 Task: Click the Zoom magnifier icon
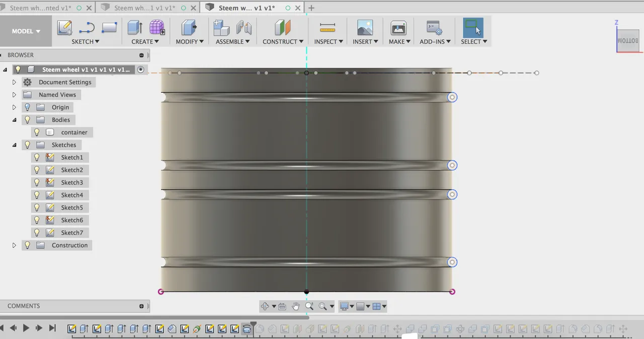point(309,306)
